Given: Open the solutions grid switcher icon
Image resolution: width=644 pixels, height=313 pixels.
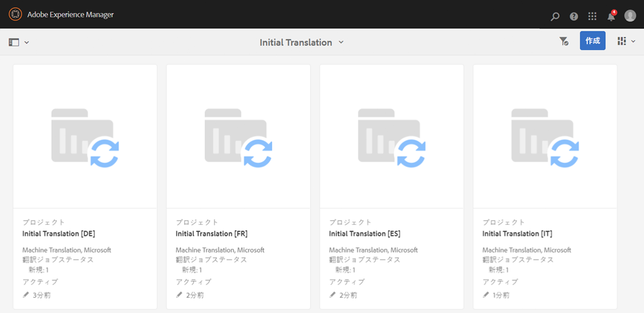Looking at the screenshot, I should [592, 16].
